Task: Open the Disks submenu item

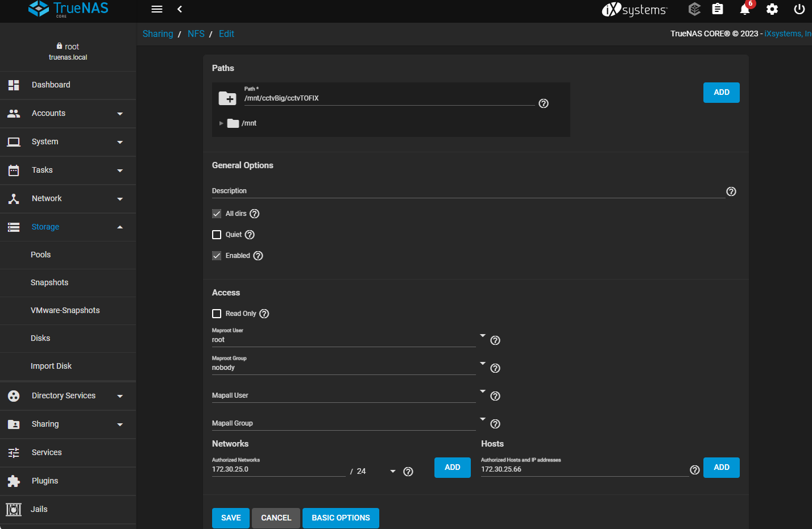Action: 68,339
